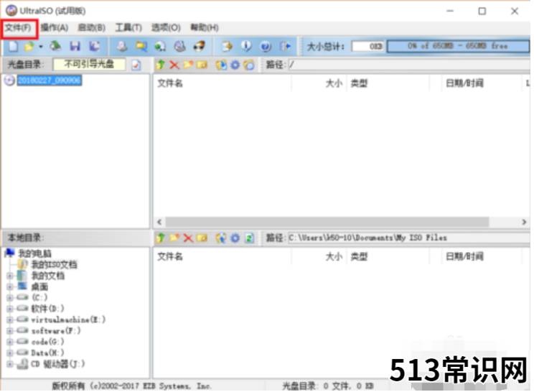Click the add-to-disc icon in local toolbar
This screenshot has height=392, width=534.
[x=221, y=238]
